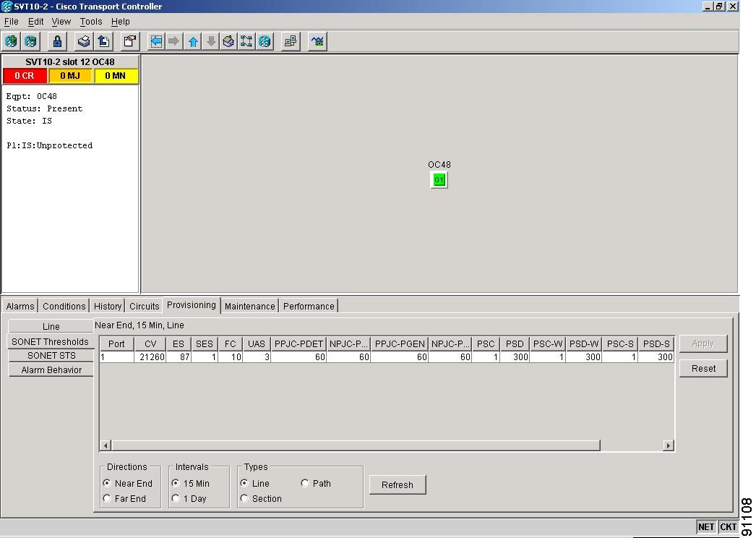Click the PPJC-PGEN column header
Screen dimensions: 756x538
(x=400, y=344)
